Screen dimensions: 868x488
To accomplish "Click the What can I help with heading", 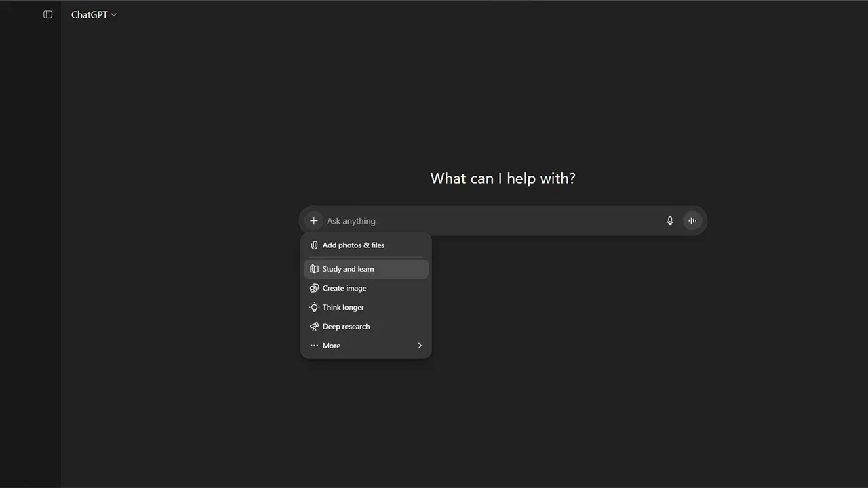I will point(502,178).
